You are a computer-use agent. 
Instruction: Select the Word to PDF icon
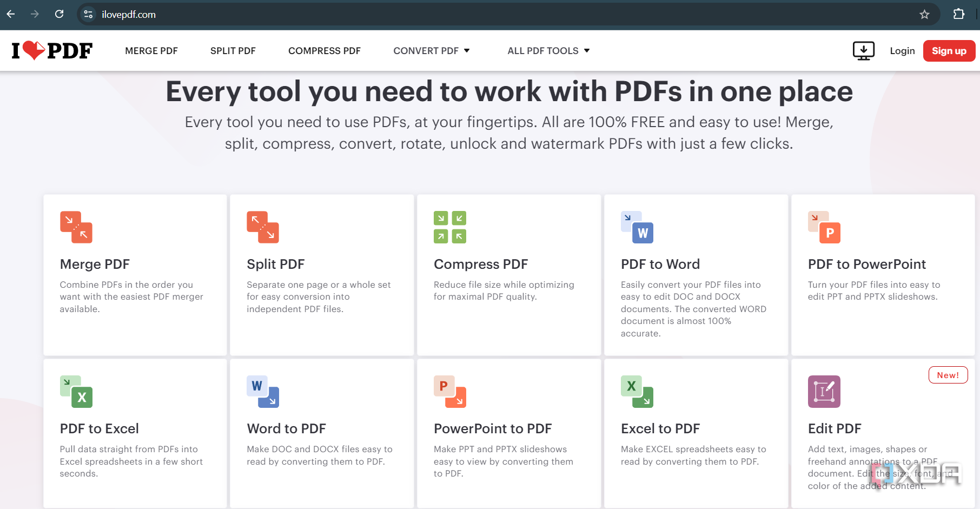pyautogui.click(x=263, y=392)
